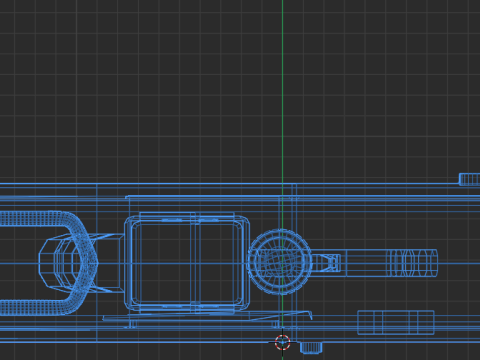Viewport: 480px width, 360px height.
Task: Select the circular knurled knob wireframe
Action: coord(280,262)
